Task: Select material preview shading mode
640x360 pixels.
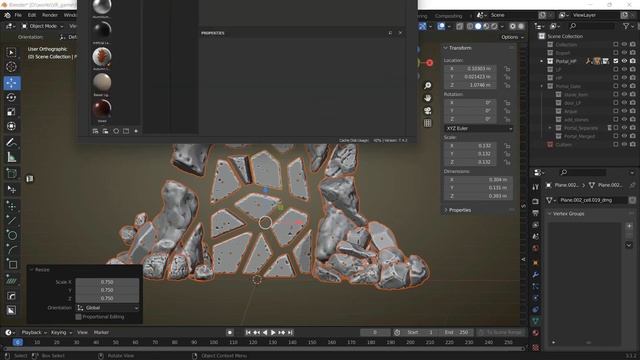Action: point(486,26)
